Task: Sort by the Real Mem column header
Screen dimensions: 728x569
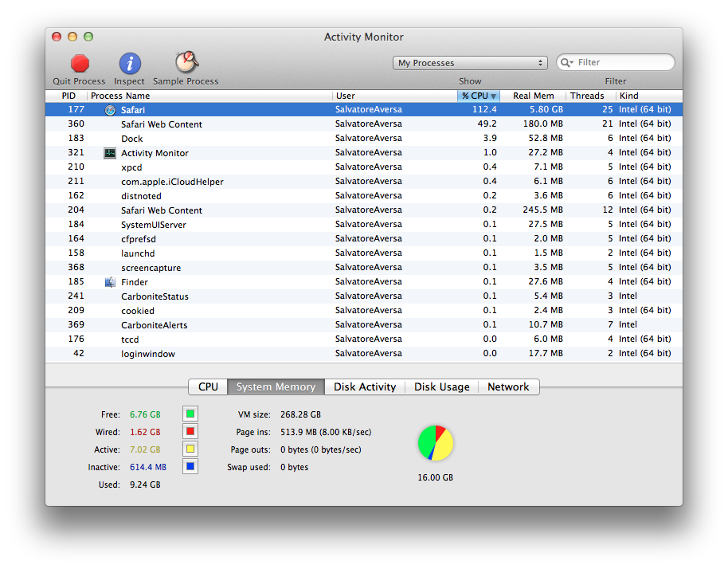Action: (x=534, y=96)
